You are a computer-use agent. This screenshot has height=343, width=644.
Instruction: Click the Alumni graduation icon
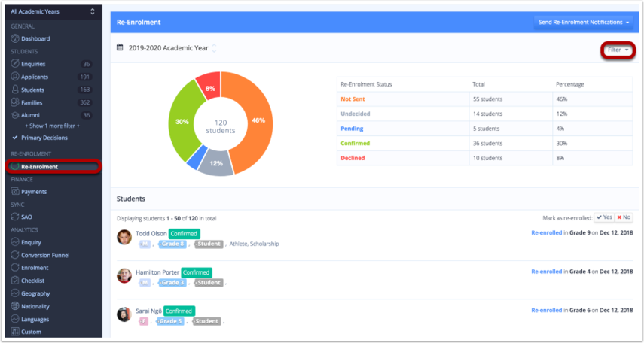[x=14, y=115]
